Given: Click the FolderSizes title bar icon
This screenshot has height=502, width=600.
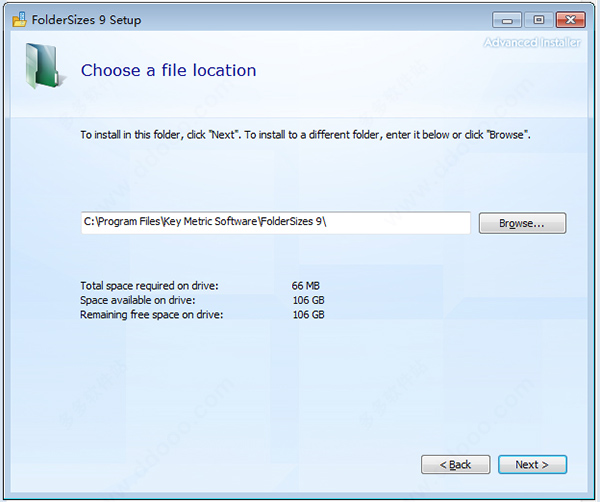Looking at the screenshot, I should coord(20,20).
